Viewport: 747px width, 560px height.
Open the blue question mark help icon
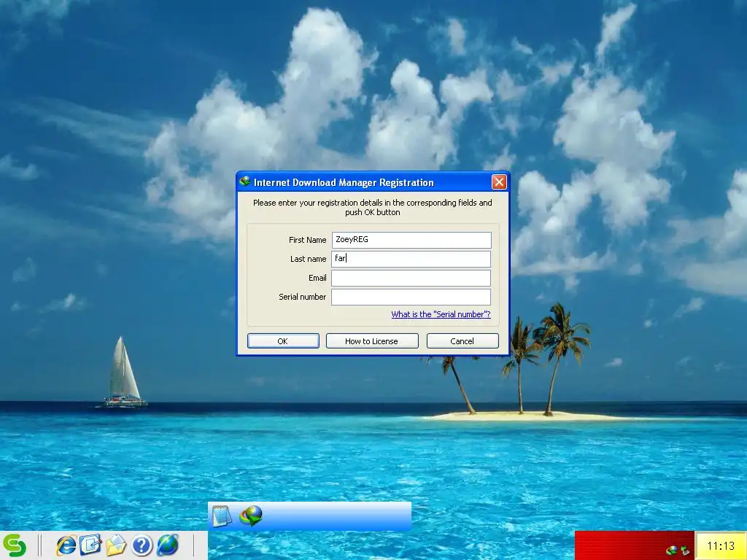(142, 545)
